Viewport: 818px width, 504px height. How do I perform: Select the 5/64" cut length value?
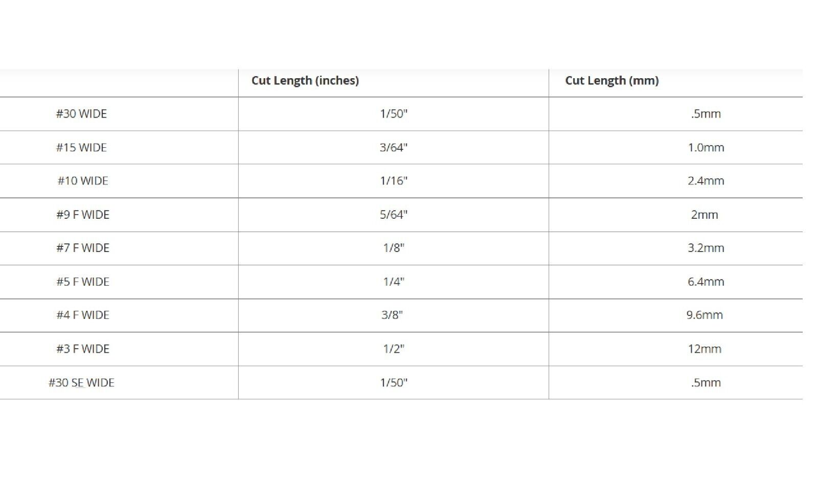pos(394,214)
